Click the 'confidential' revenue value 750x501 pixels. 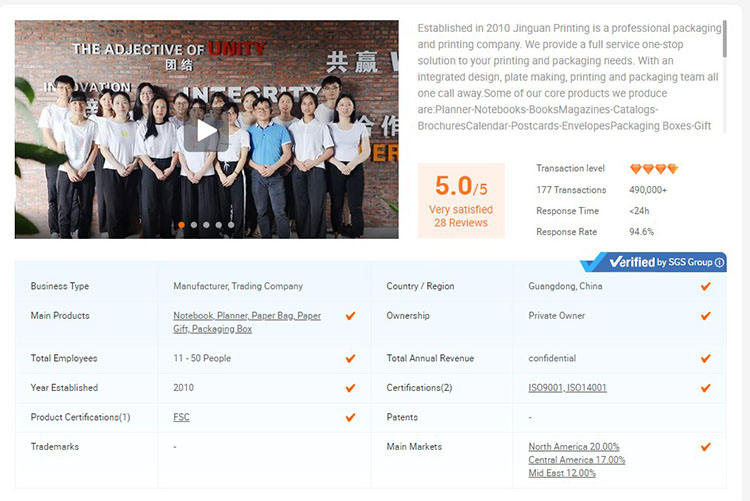pyautogui.click(x=552, y=358)
